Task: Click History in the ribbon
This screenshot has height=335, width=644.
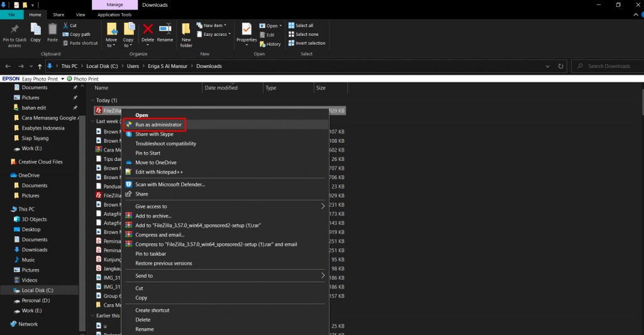Action: point(270,45)
